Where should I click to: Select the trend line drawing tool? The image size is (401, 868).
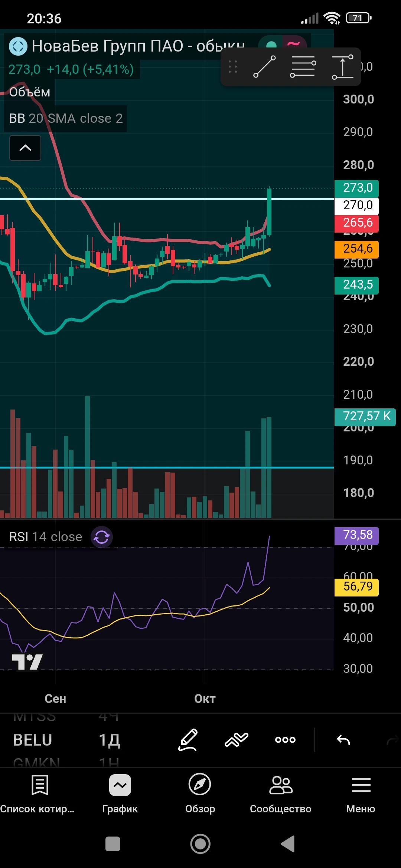(264, 67)
